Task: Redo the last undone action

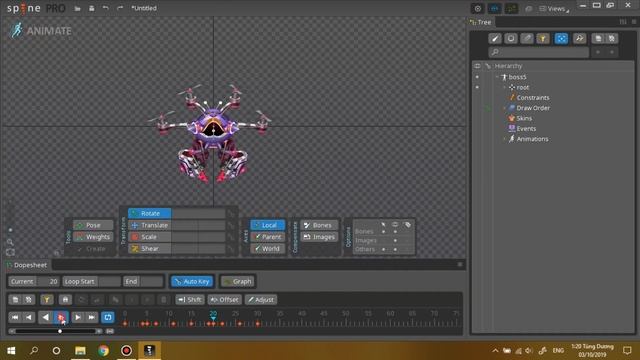Action: point(120,8)
